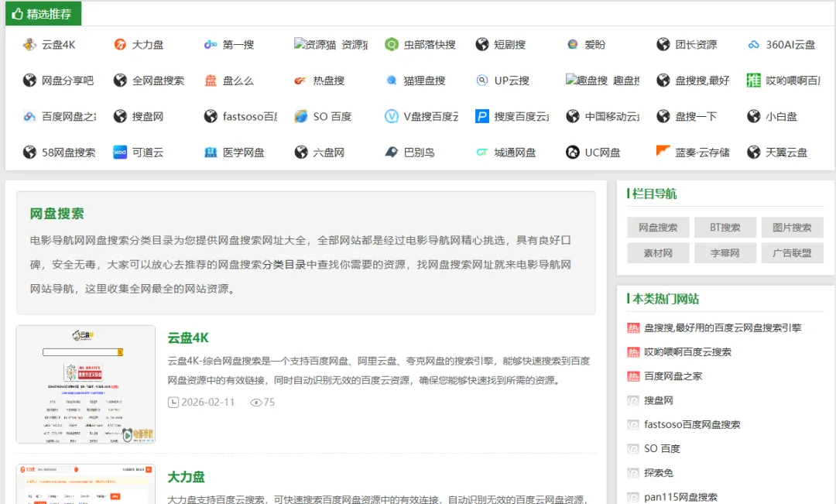Screen dimensions: 836x504
Task: Click the 哎哟喂啊 green 推 icon
Action: pyautogui.click(x=753, y=81)
